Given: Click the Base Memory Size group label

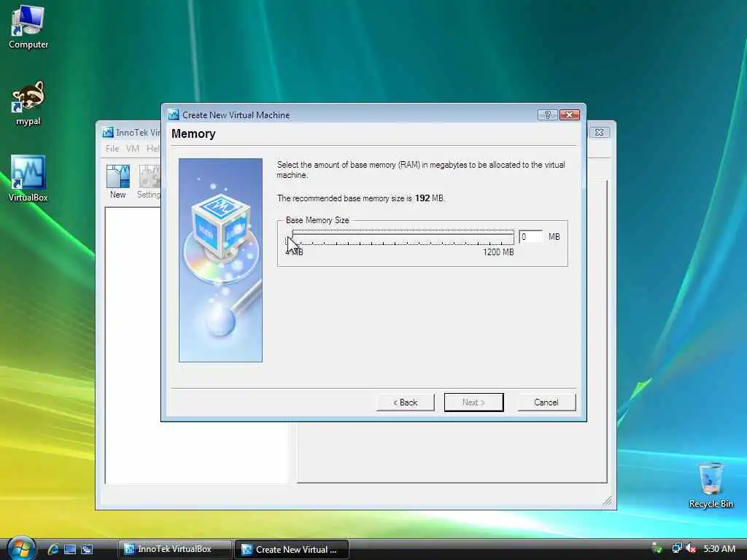Looking at the screenshot, I should click(x=317, y=220).
